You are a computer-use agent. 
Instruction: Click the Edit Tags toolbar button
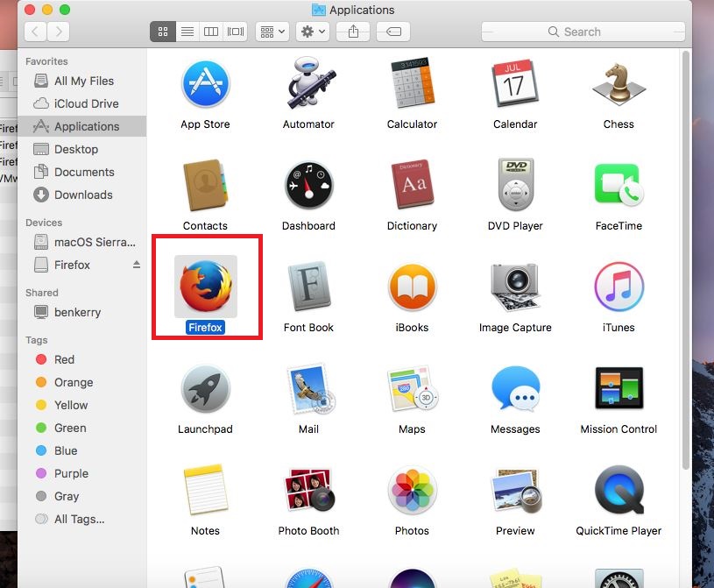[393, 32]
